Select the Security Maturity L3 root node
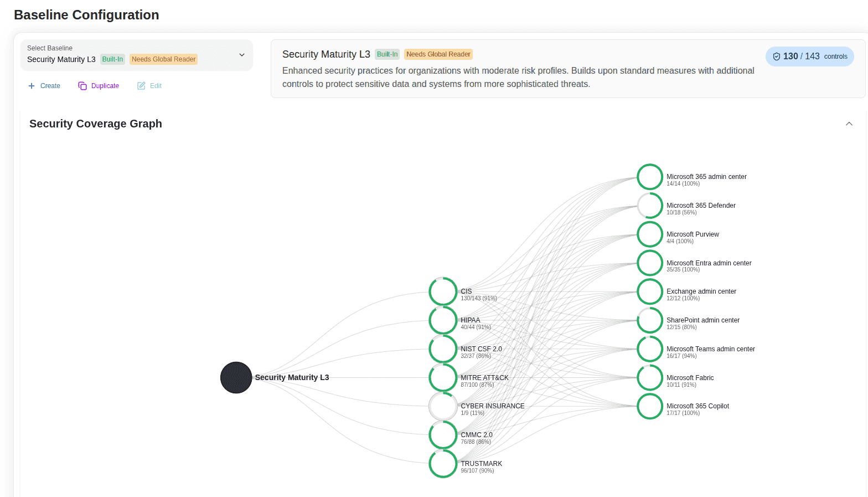 click(x=236, y=378)
